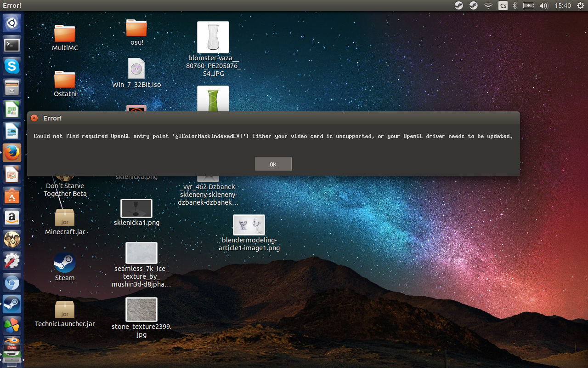Open the Ubuntu Dash from the launcher
Image resolution: width=588 pixels, height=368 pixels.
click(12, 23)
